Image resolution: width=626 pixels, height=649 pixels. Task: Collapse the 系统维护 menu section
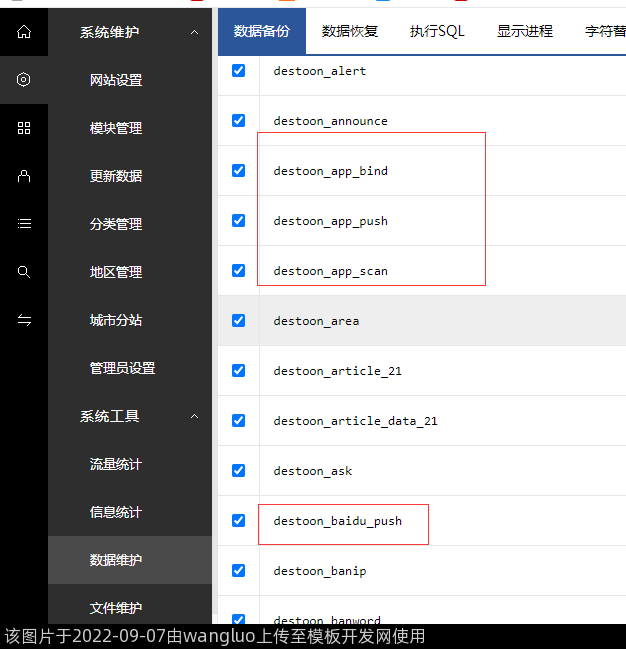[x=194, y=33]
